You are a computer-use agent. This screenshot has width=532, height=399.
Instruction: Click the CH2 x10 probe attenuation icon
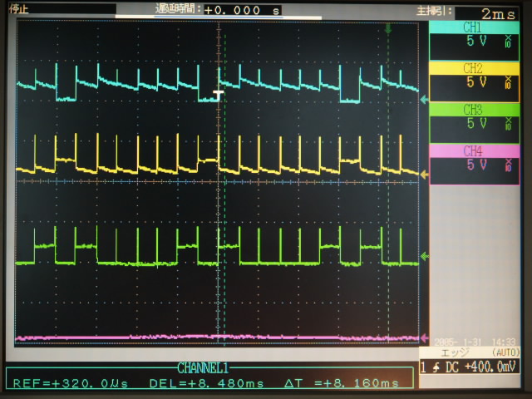[x=508, y=83]
